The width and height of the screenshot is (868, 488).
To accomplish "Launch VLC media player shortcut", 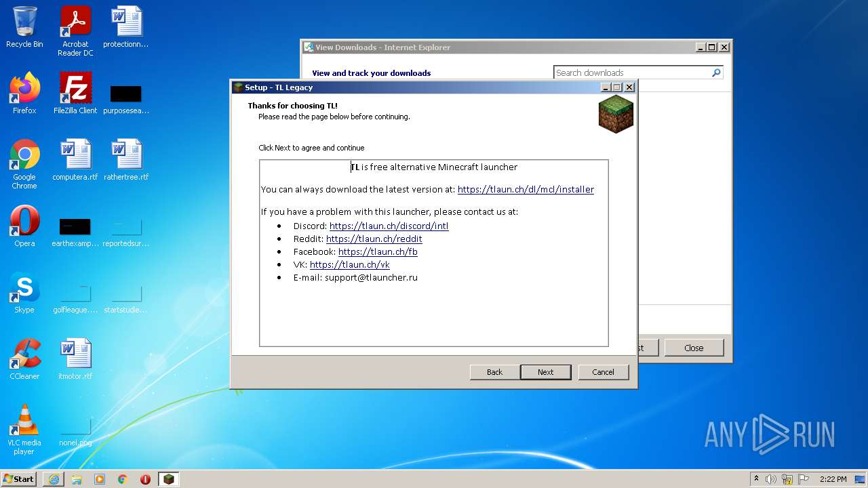I will 24,430.
